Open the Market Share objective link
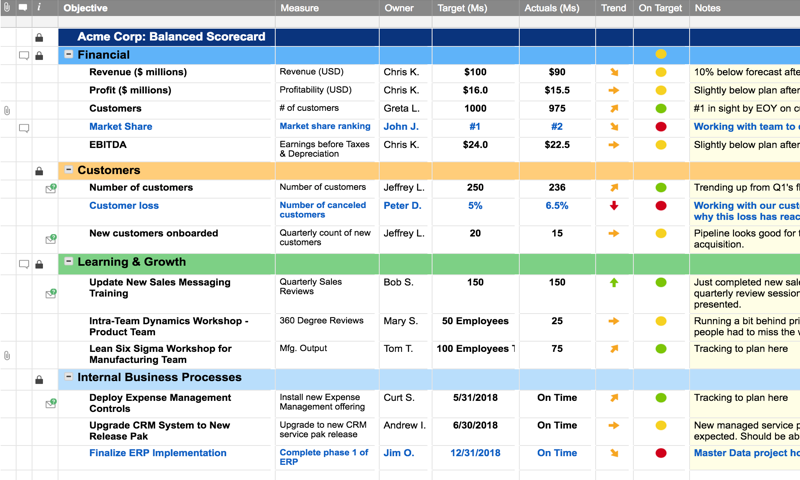Screen dimensions: 800x480 [x=121, y=127]
